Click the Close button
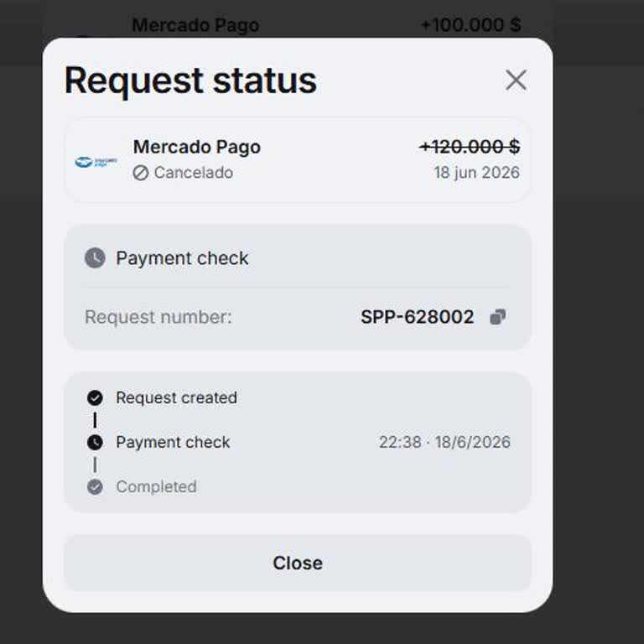 tap(298, 563)
